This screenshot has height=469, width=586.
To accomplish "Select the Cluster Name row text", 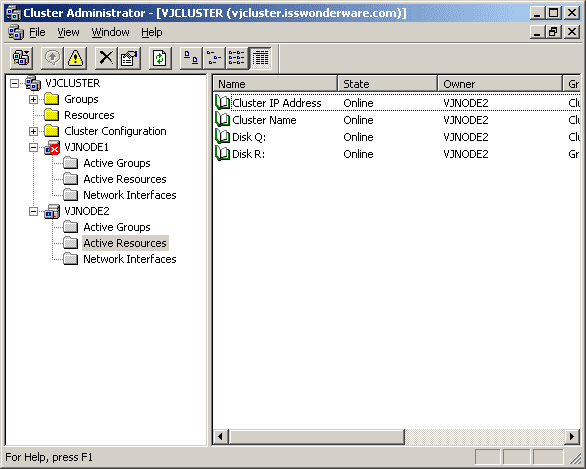I will tap(264, 120).
